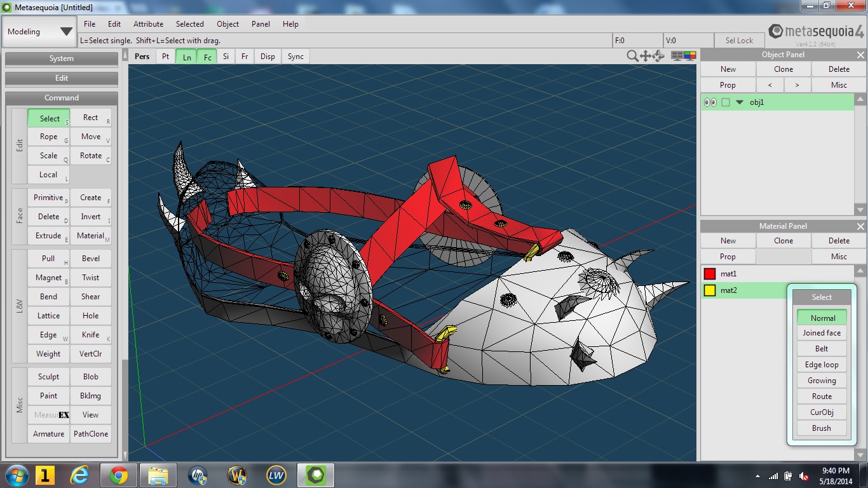Click the zoom magnifier view icon
The height and width of the screenshot is (488, 868).
(632, 56)
